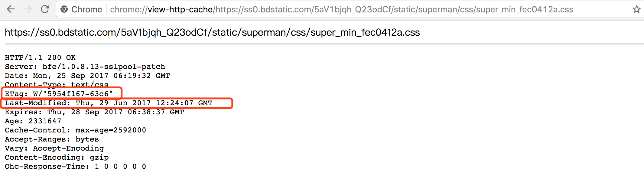Bookmark this page with the star
The width and height of the screenshot is (644, 176).
click(636, 9)
